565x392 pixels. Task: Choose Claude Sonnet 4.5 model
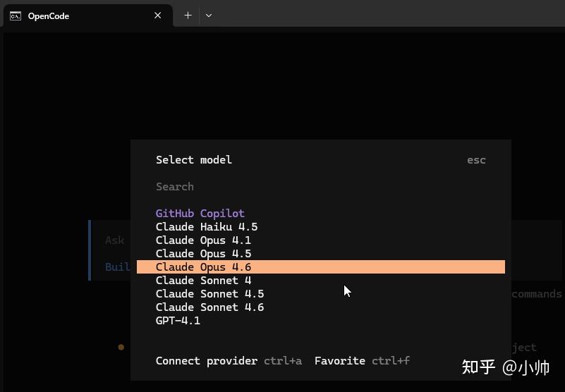click(321, 293)
